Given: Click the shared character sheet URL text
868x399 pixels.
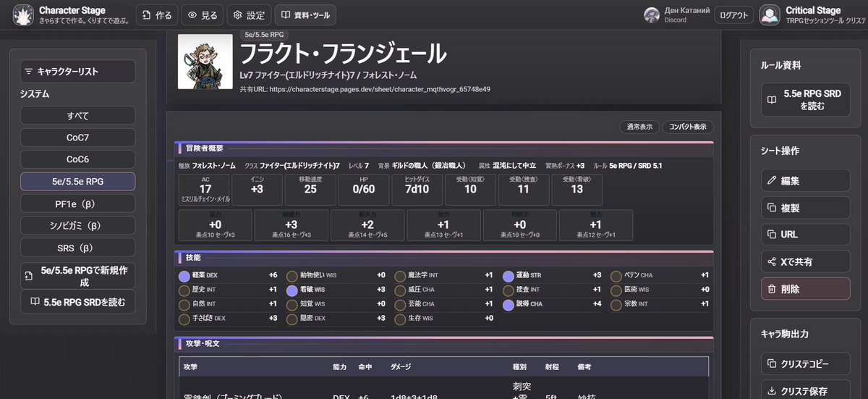Looking at the screenshot, I should (365, 89).
